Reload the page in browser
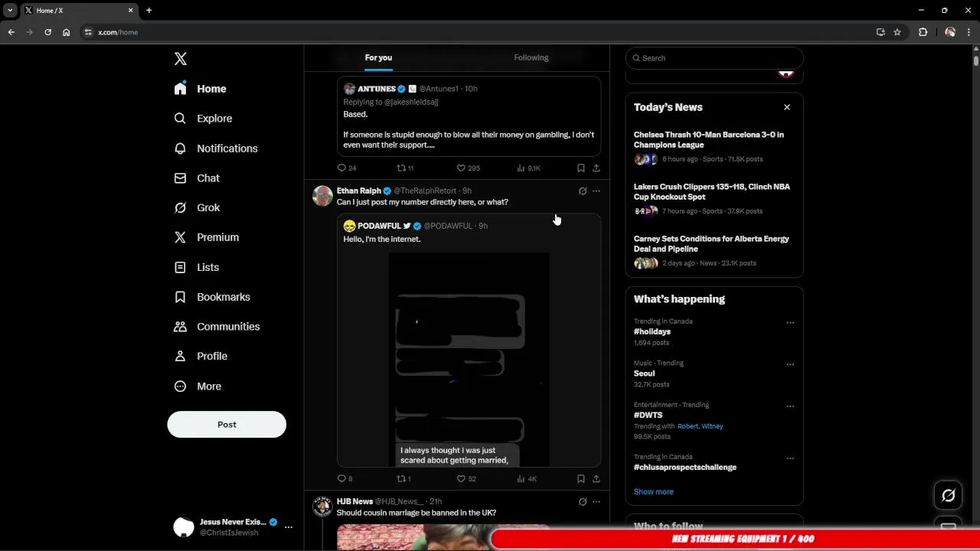Viewport: 980px width, 551px height. click(x=47, y=32)
